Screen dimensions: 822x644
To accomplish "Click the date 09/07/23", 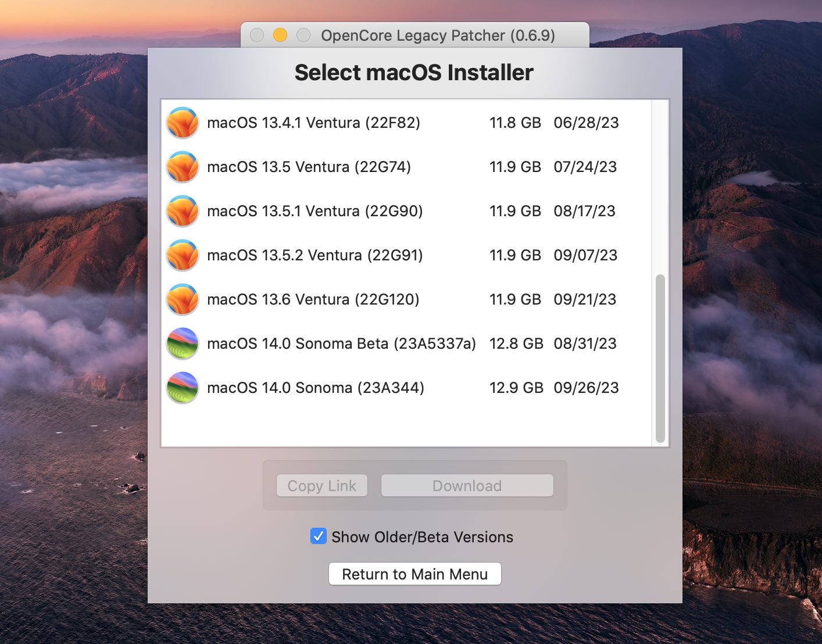I will [x=585, y=255].
